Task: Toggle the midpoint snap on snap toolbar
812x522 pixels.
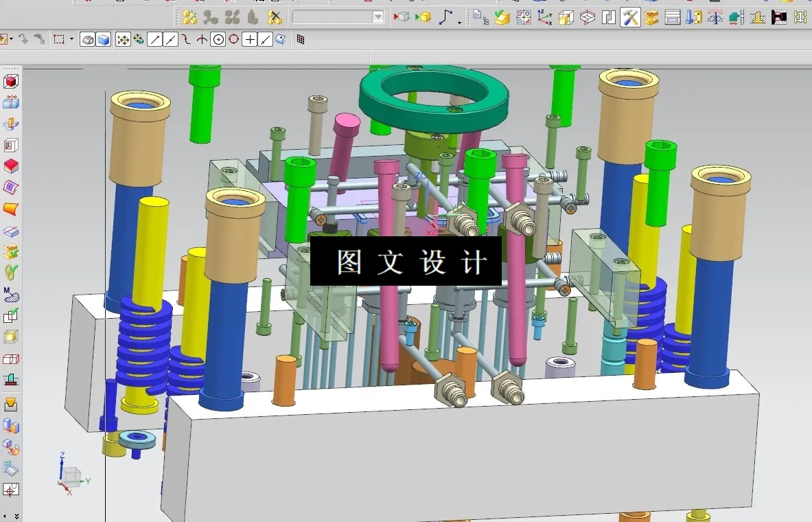Action: 170,39
